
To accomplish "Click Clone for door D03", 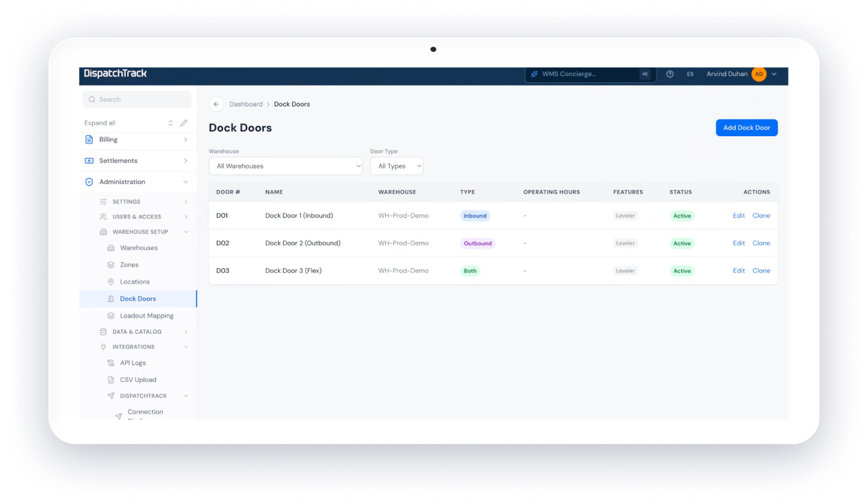I will coord(761,271).
